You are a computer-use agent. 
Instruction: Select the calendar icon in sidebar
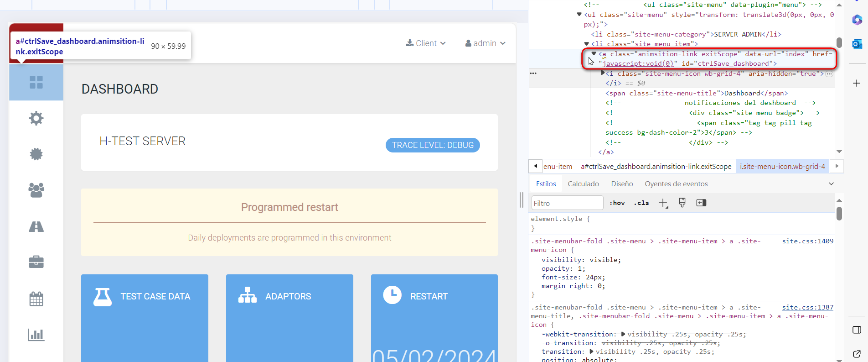(x=36, y=299)
